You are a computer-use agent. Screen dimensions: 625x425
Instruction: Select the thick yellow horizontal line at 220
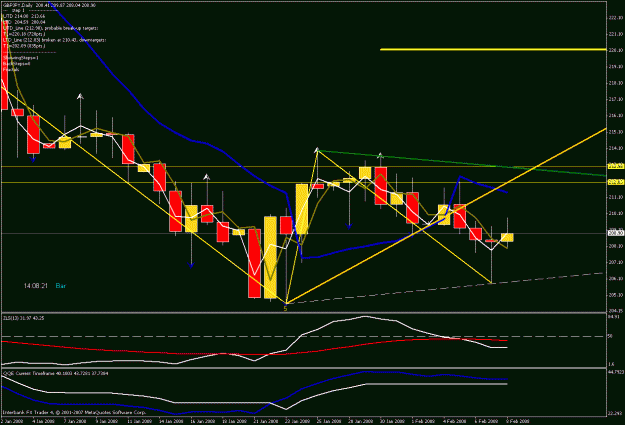[493, 49]
